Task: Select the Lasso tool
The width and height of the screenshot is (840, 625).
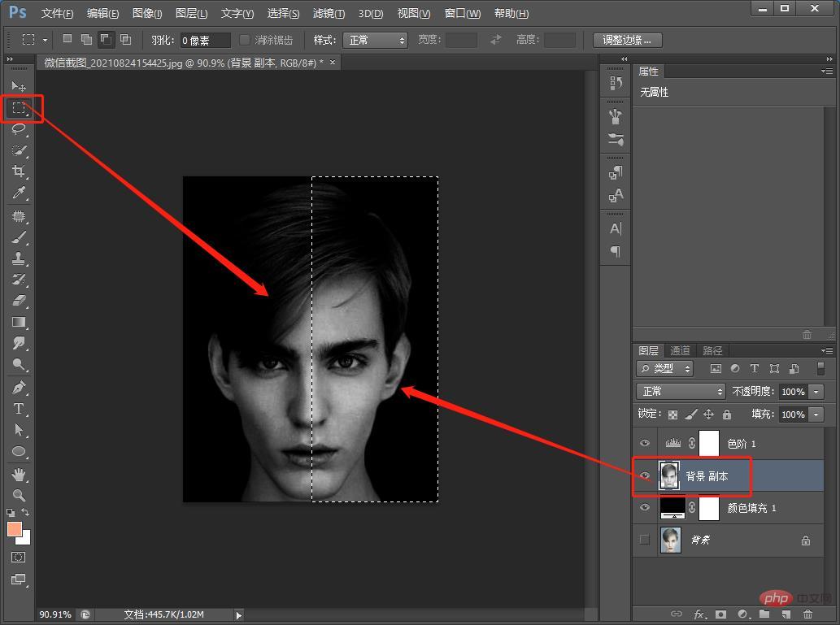Action: click(x=19, y=129)
